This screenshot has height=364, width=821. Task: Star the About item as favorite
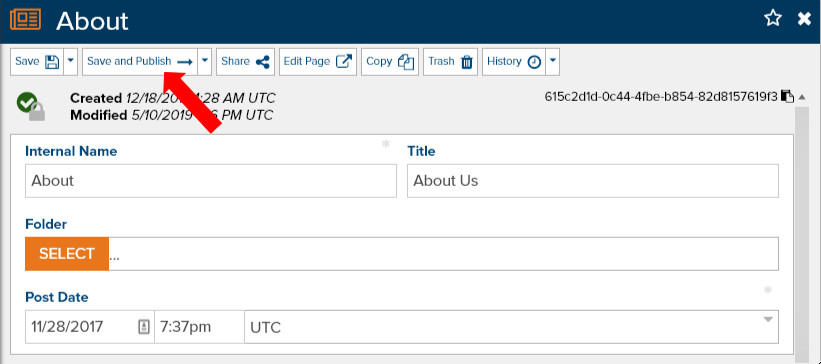point(773,19)
